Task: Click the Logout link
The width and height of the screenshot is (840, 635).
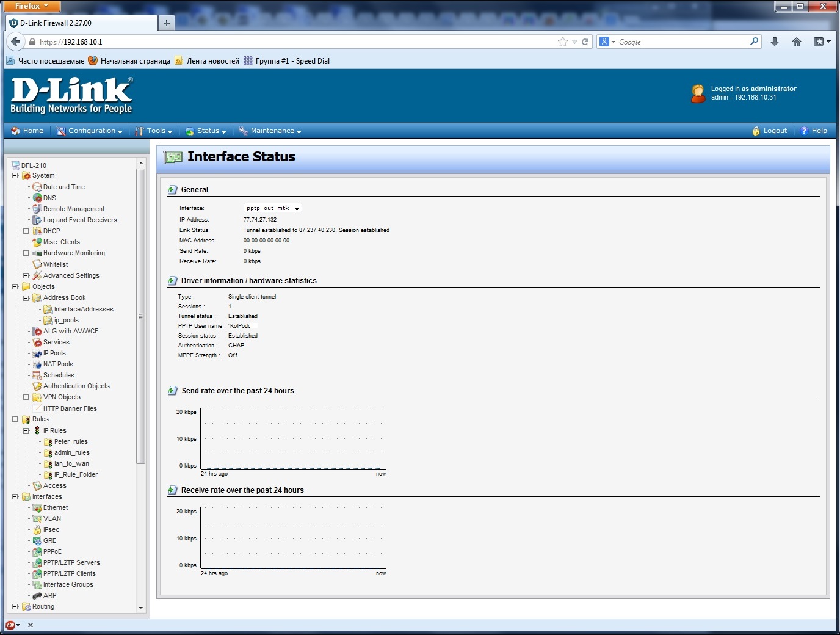Action: click(x=770, y=131)
